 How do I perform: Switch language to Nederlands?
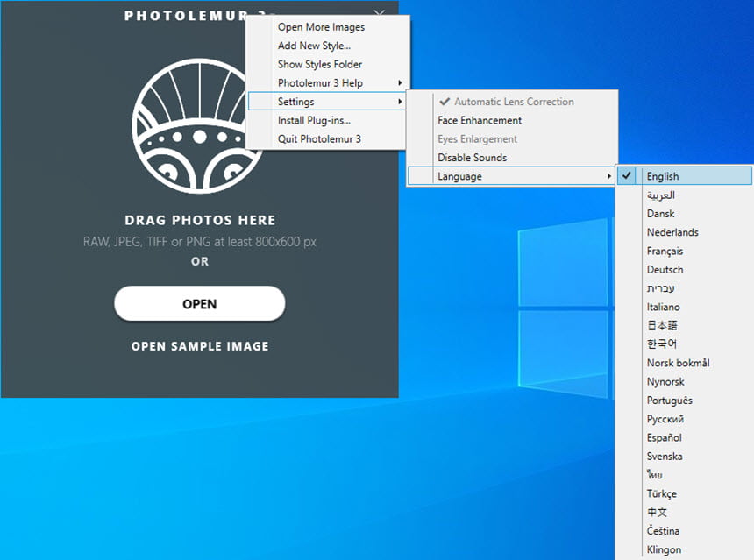coord(684,232)
